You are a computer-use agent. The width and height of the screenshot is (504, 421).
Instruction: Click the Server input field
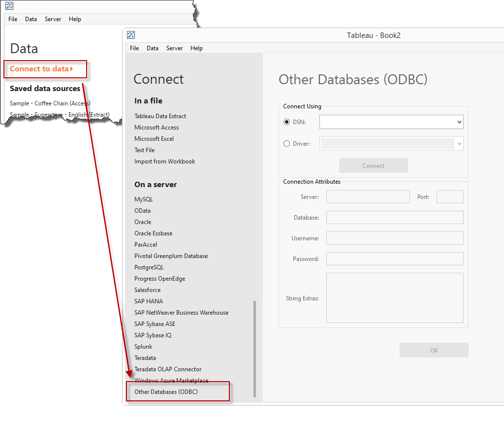click(368, 197)
